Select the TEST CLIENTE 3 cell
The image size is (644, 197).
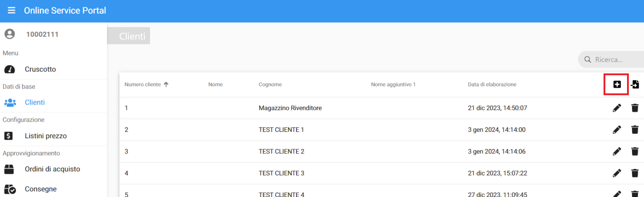[x=281, y=173]
